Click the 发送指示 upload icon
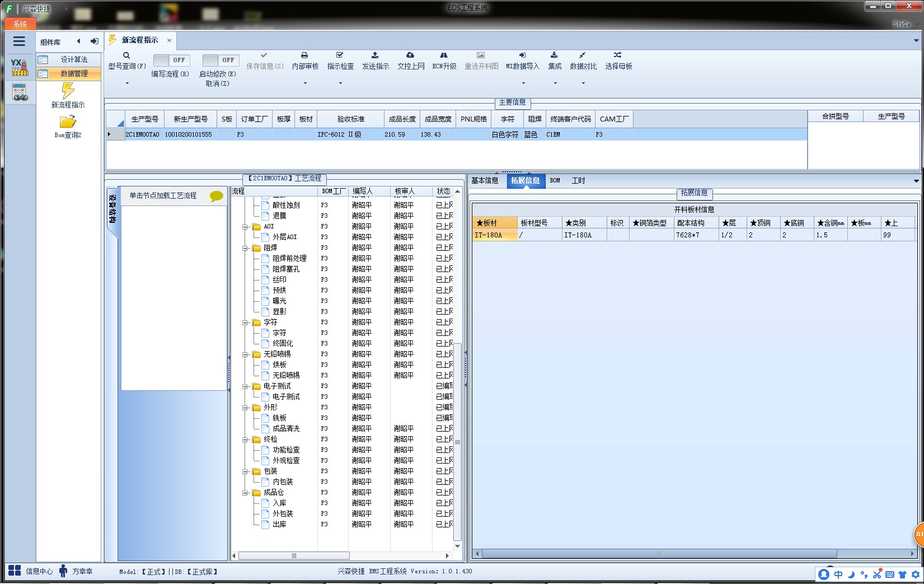 (375, 55)
